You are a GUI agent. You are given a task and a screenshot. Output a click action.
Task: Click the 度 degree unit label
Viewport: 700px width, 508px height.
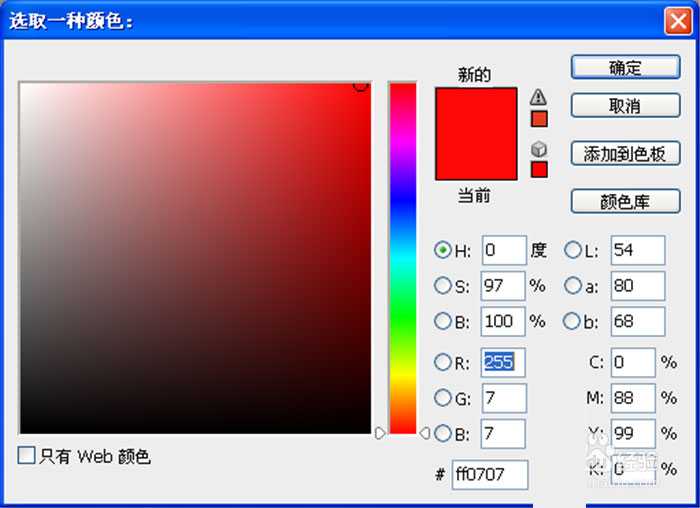click(x=539, y=250)
